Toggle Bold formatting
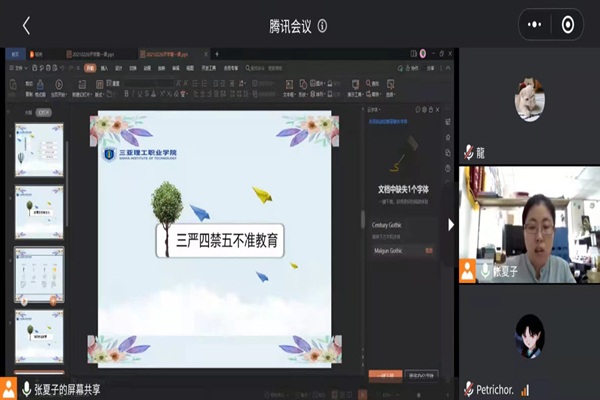Screen dimensions: 600x400 (x=127, y=94)
